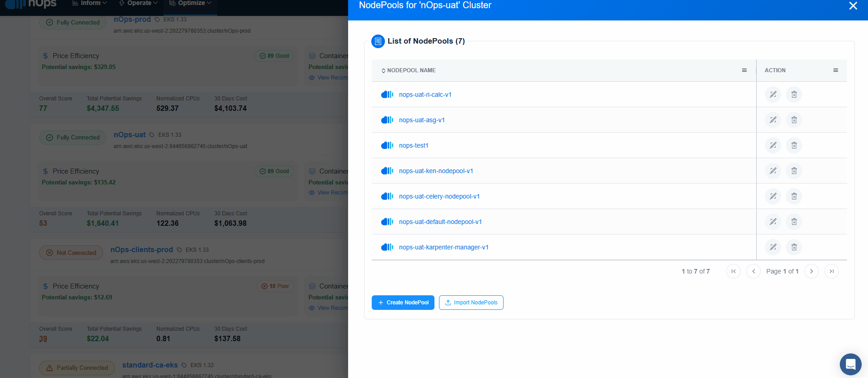Open the nops-uat-ken-nodepool-v1 link
868x378 pixels.
pyautogui.click(x=436, y=171)
